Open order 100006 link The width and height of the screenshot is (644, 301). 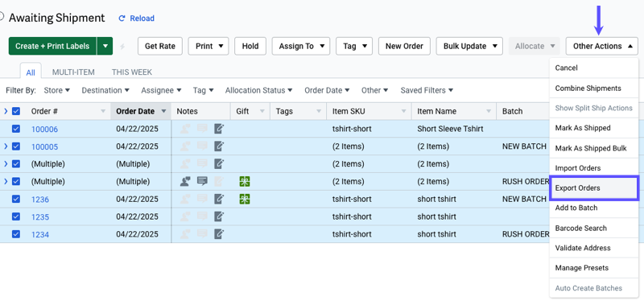tap(45, 130)
